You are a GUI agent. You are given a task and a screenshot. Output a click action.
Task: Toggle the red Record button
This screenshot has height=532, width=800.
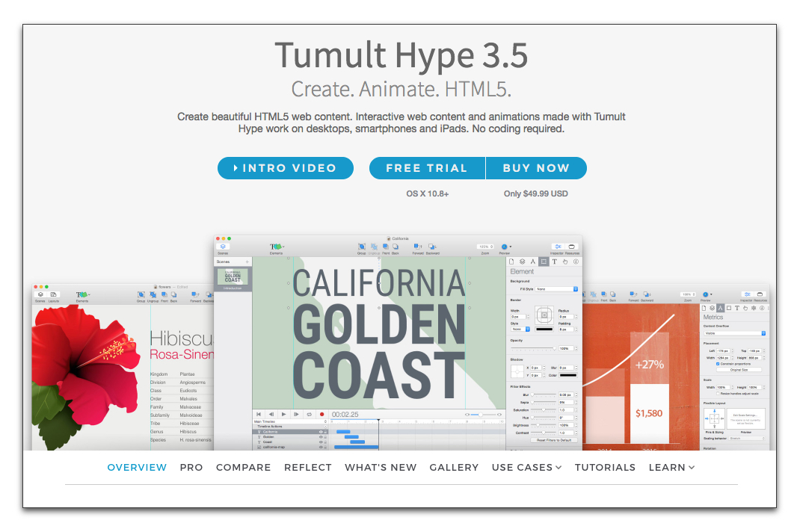[322, 414]
